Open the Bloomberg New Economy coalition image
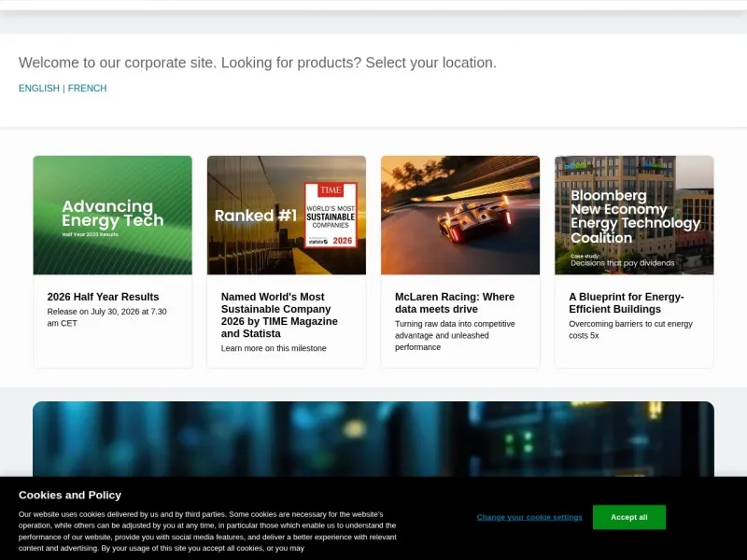This screenshot has height=560, width=747. [634, 216]
